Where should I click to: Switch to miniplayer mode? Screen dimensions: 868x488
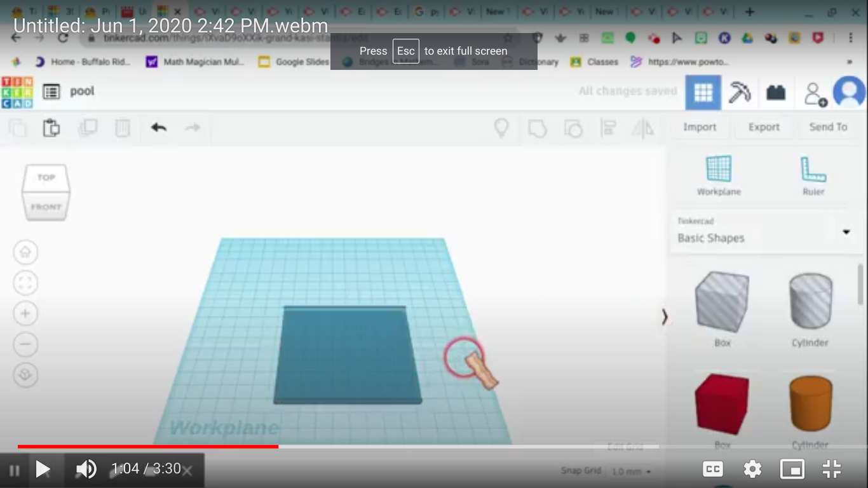pyautogui.click(x=792, y=469)
